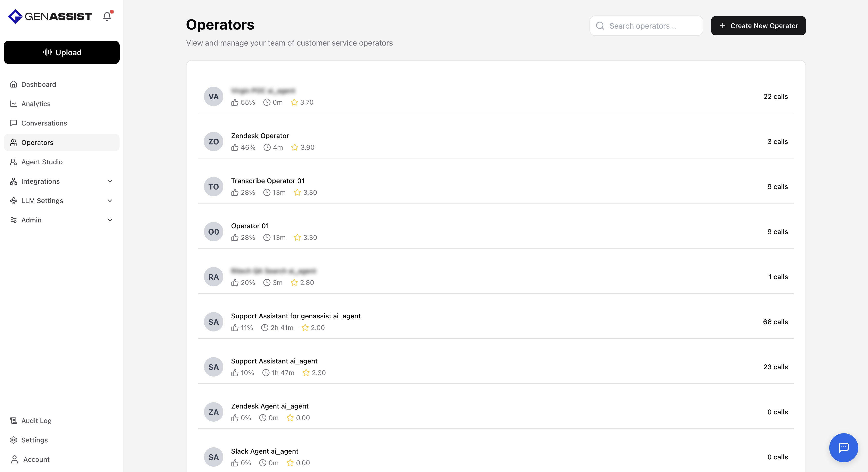Expand the Integrations menu chevron
This screenshot has height=472, width=868.
110,181
